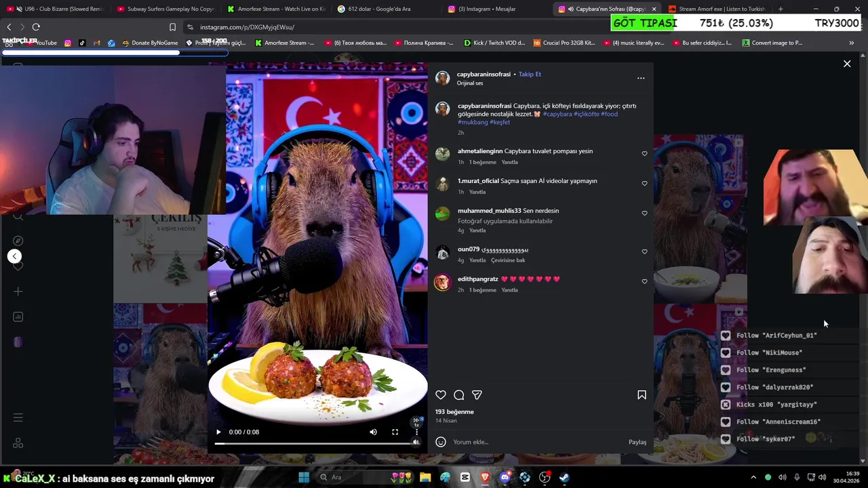Open 'Crucial Pro 32GB Kit' bookmark
This screenshot has height=488, width=868.
[x=564, y=43]
